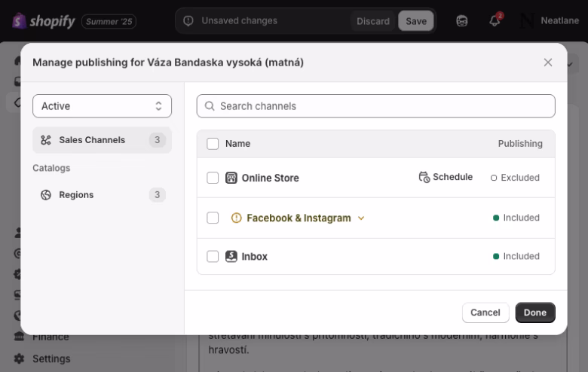Viewport: 588px width, 372px height.
Task: Click the Schedule calendar icon
Action: tap(424, 177)
